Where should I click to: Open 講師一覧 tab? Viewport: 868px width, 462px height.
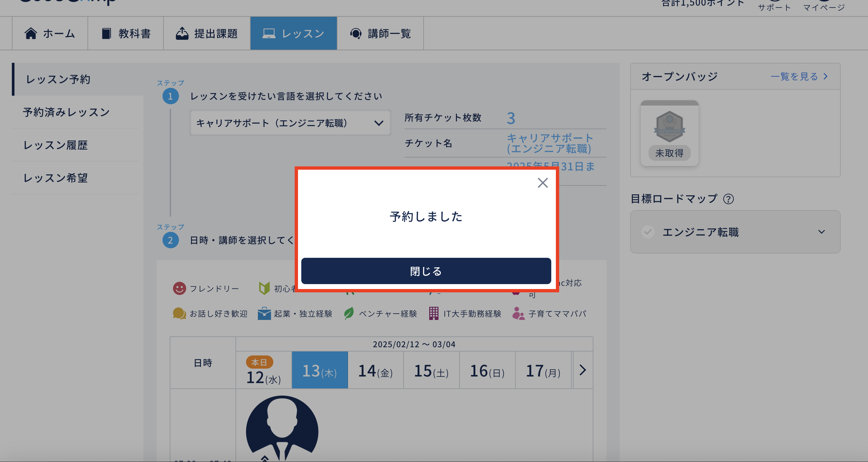click(380, 33)
